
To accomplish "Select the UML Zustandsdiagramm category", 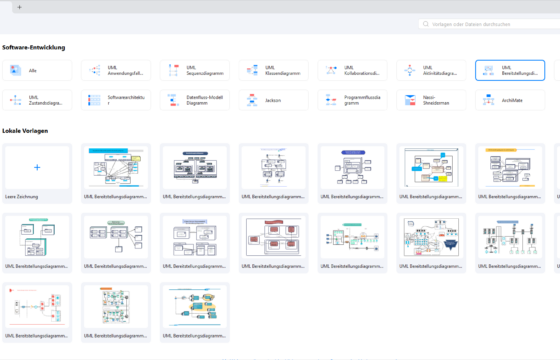I will click(x=37, y=100).
